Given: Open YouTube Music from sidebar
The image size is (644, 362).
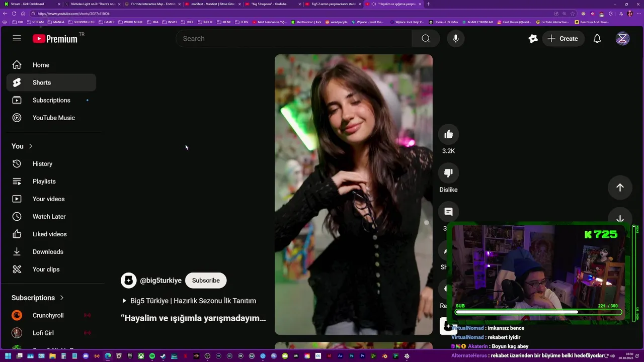Looking at the screenshot, I should pos(51,118).
